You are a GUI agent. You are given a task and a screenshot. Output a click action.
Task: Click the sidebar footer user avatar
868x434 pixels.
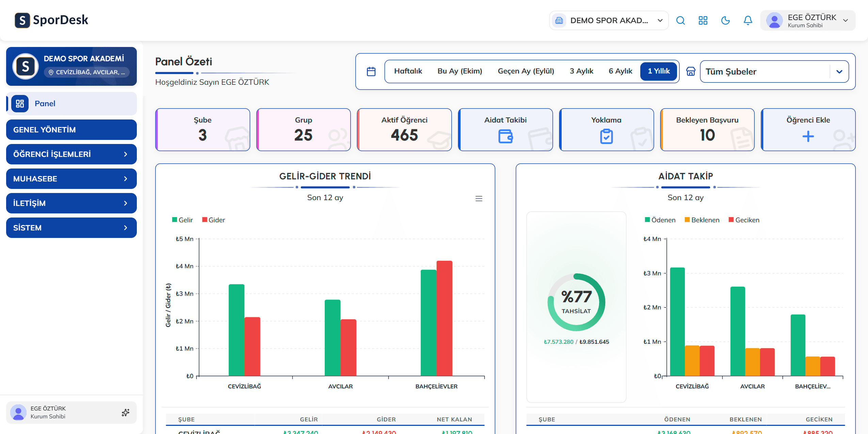[x=18, y=413]
